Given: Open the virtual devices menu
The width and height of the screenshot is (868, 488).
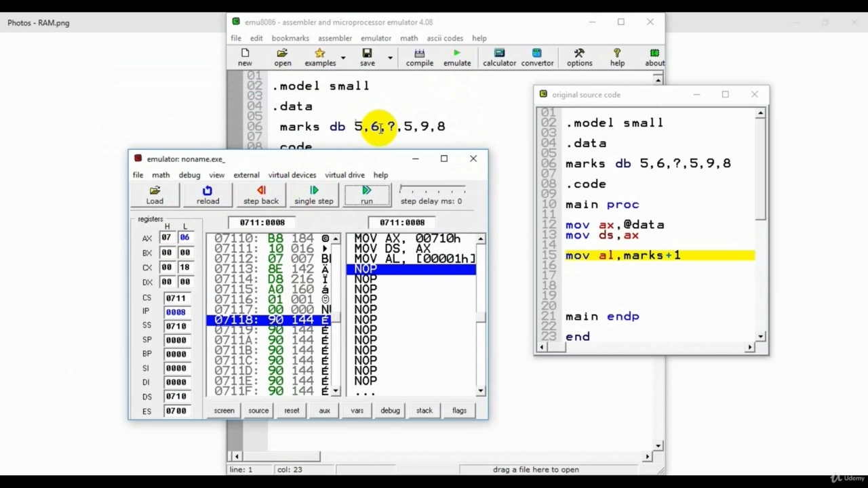Looking at the screenshot, I should [x=292, y=175].
